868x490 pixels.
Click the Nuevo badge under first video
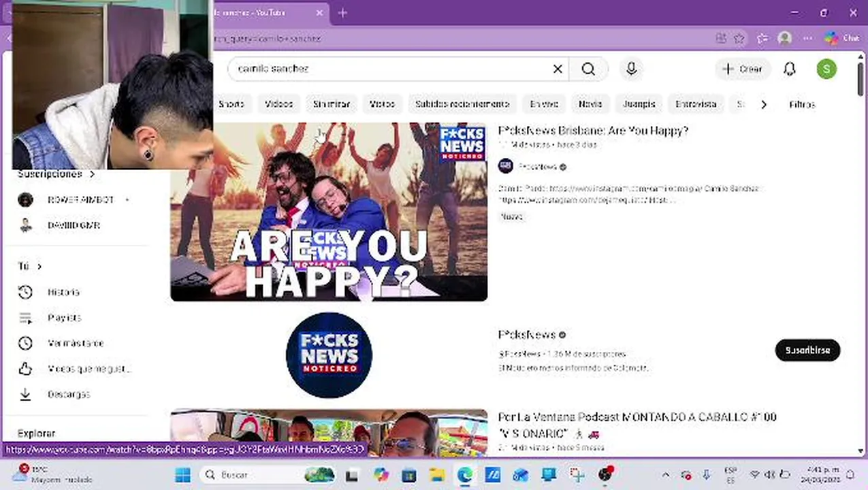512,216
